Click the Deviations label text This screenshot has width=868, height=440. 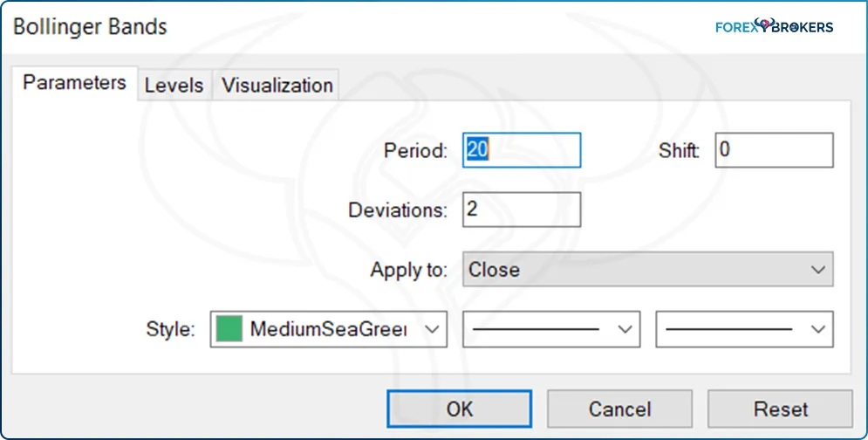click(397, 210)
